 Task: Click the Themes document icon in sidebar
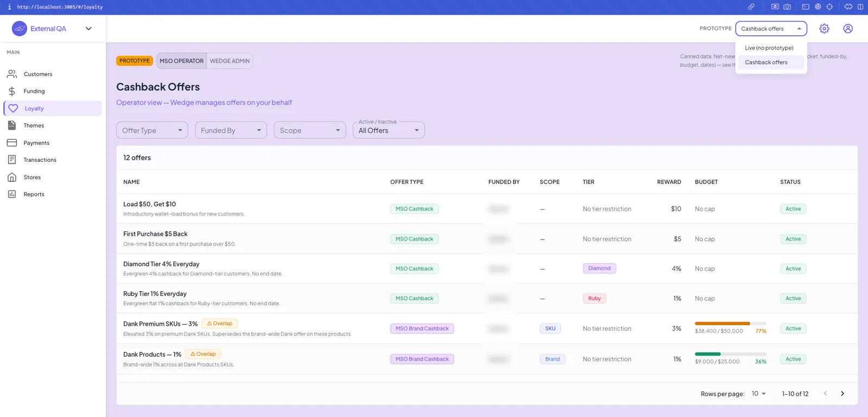[x=12, y=125]
